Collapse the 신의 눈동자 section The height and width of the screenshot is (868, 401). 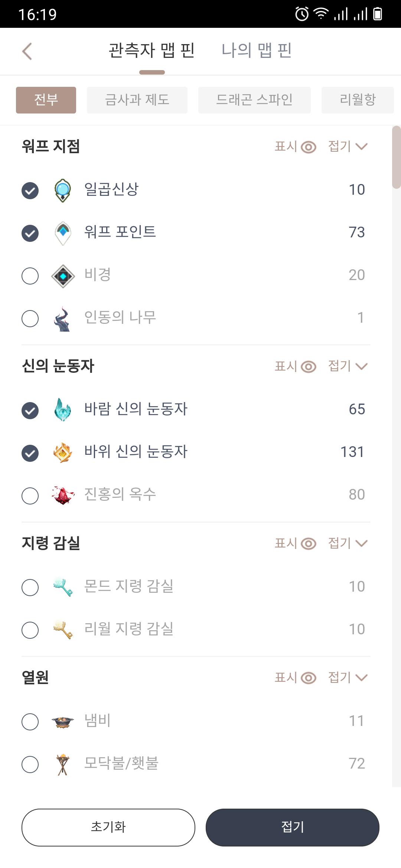click(x=348, y=366)
